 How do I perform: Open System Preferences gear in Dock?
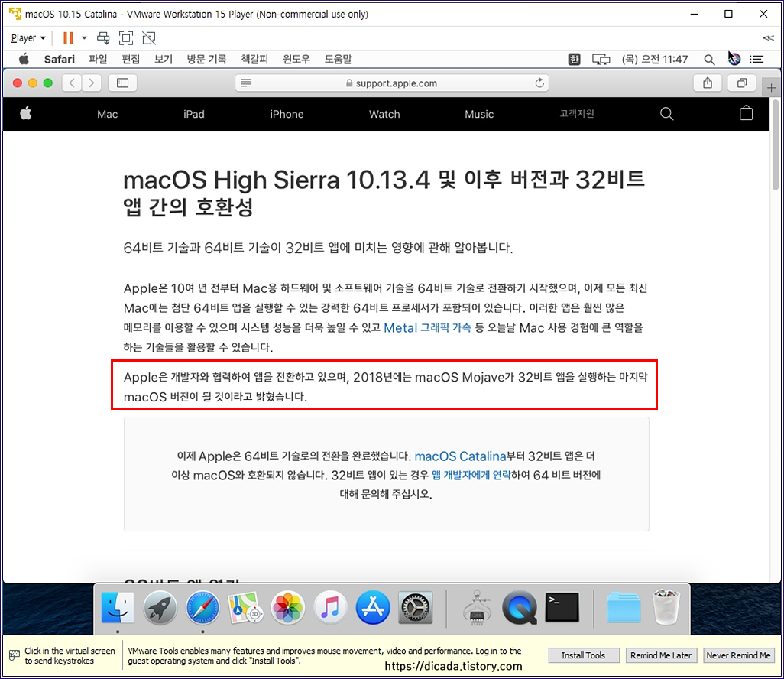(x=415, y=609)
